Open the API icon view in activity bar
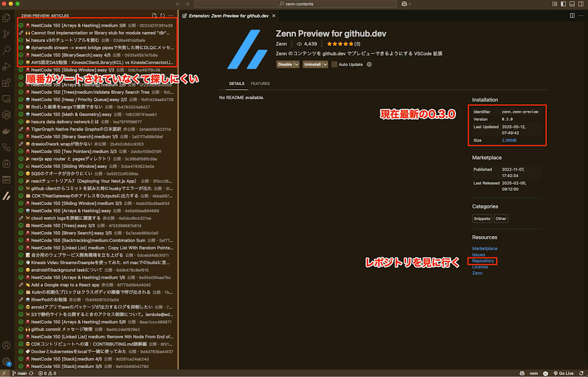588x377 pixels. (7, 179)
